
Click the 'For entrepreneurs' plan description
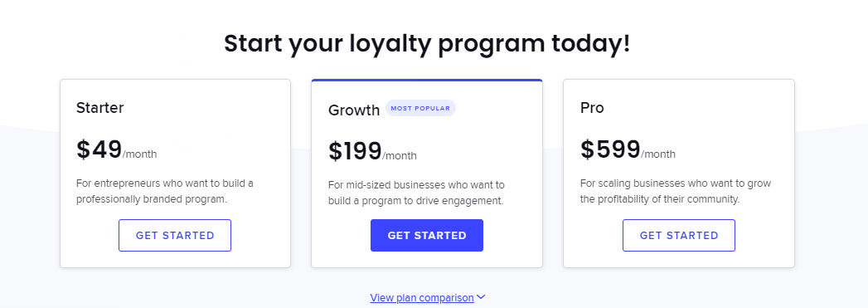[x=165, y=191]
